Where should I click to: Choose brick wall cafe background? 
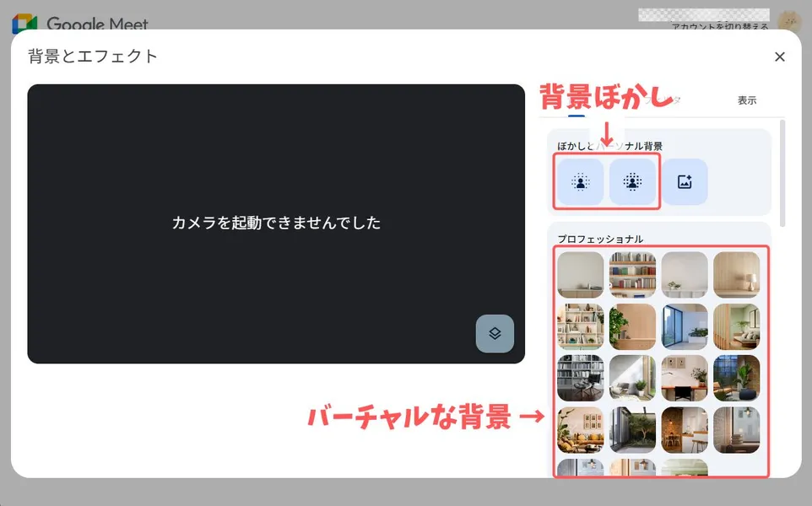click(685, 430)
